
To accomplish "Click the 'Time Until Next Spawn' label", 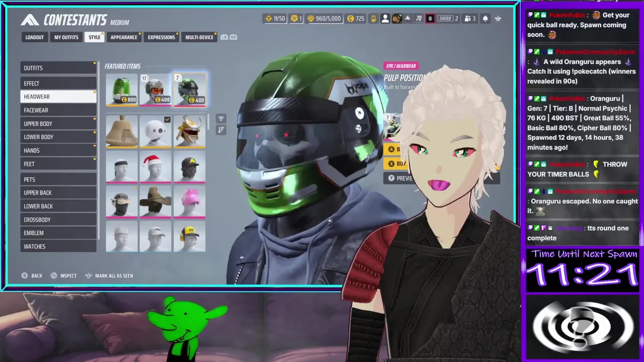I will [x=584, y=254].
